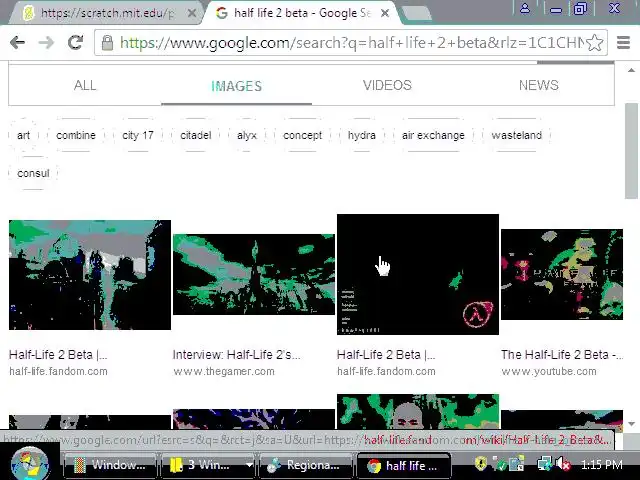The height and width of the screenshot is (480, 640).
Task: Click the padlock security icon
Action: click(x=107, y=43)
